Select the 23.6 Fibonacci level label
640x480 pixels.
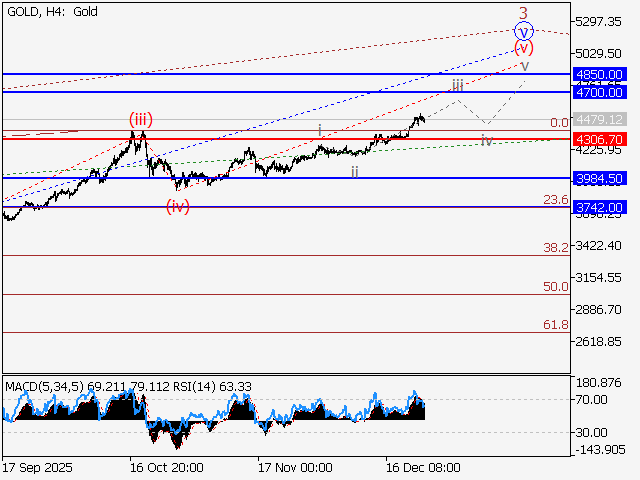tap(556, 200)
